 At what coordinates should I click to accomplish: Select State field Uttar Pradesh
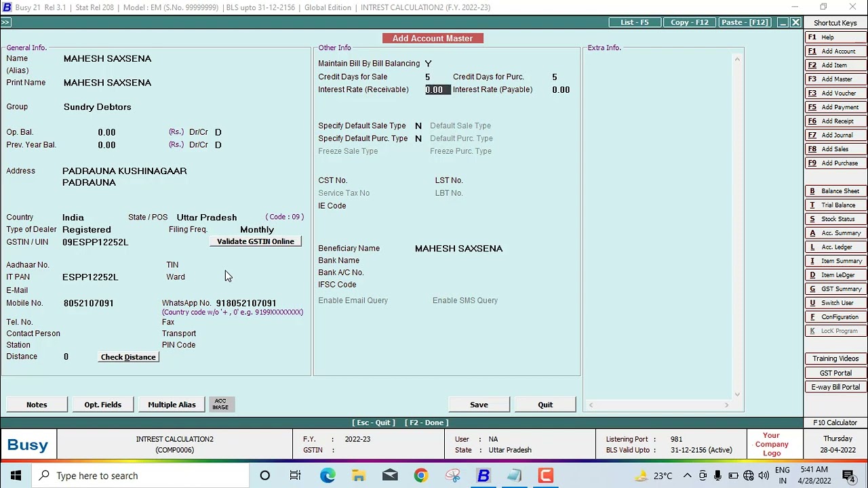[207, 218]
